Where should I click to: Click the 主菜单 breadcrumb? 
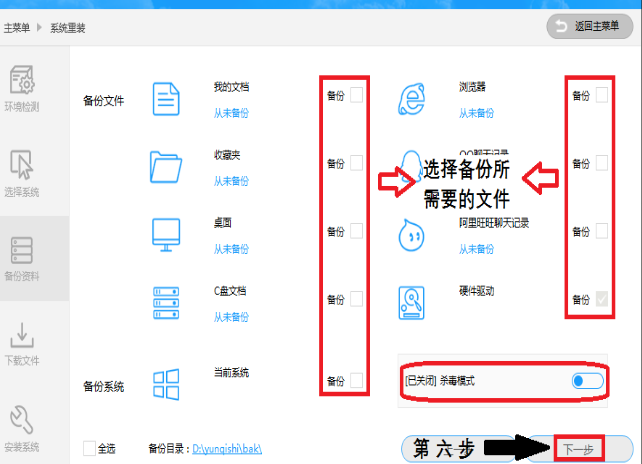17,28
